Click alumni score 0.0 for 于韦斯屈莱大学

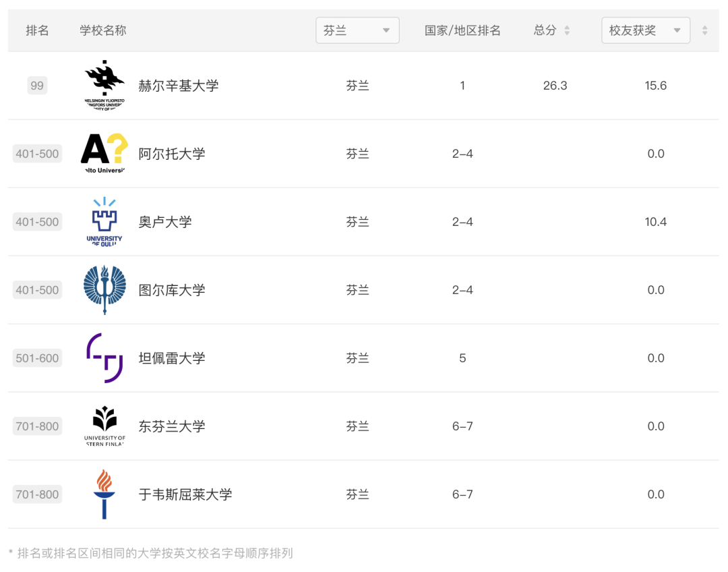tap(656, 494)
